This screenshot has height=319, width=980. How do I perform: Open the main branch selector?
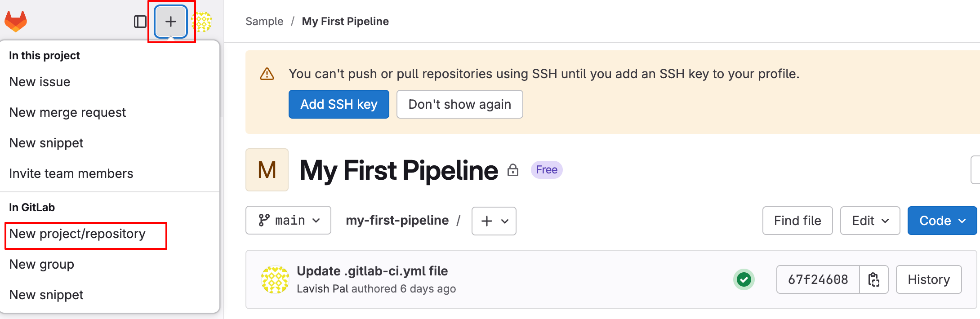pos(288,220)
